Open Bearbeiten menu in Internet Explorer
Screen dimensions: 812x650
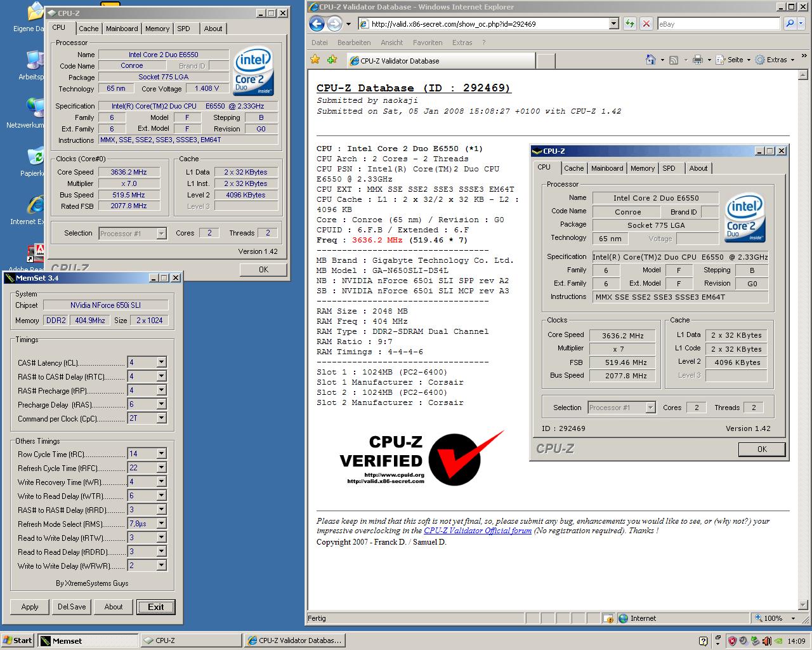[x=354, y=43]
